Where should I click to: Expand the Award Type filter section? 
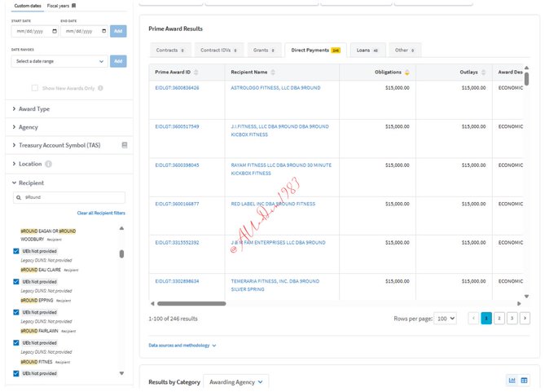[x=33, y=108]
